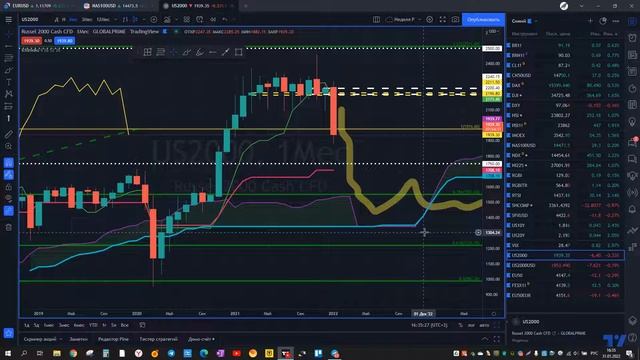
Task: Click the red sell price button
Action: pyautogui.click(x=31, y=41)
